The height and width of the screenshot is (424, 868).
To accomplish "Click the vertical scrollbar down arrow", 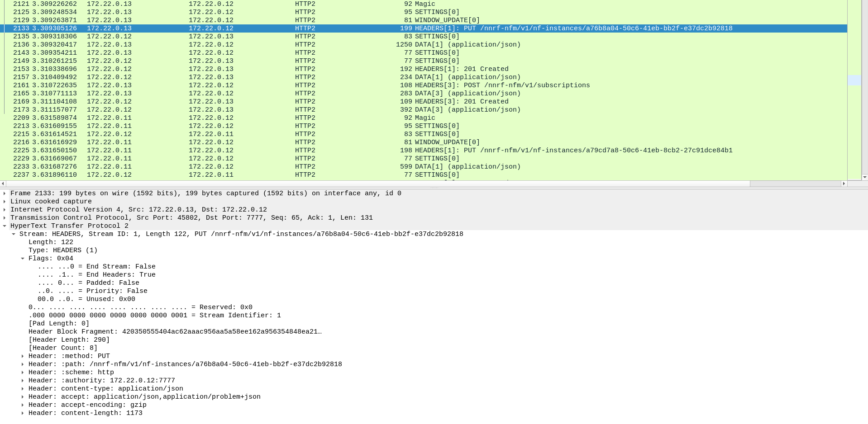I will (x=865, y=177).
